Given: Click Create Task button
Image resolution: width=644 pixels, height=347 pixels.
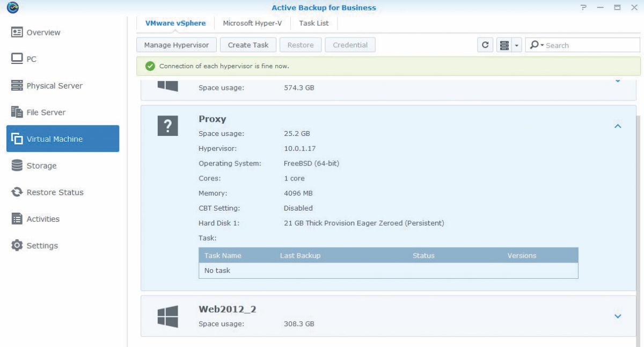Looking at the screenshot, I should point(248,45).
